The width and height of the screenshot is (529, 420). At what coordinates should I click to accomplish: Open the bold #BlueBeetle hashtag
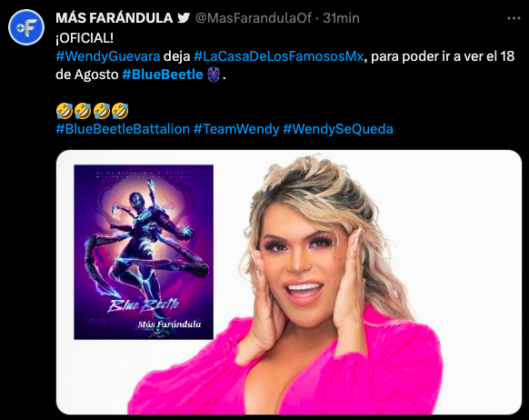click(163, 75)
